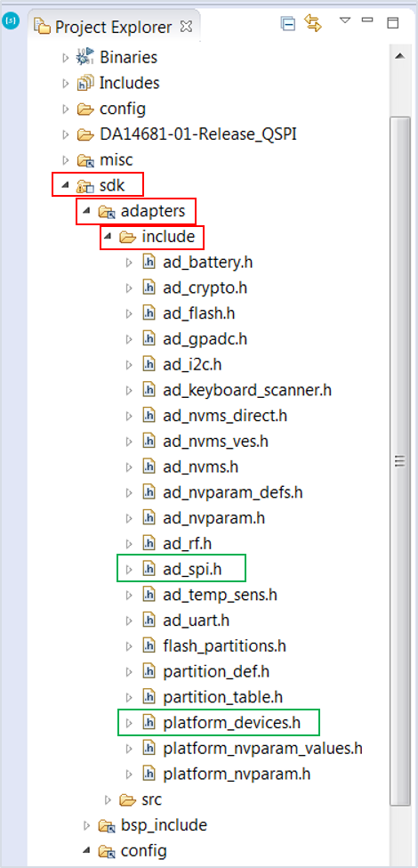Click the Binaries folder icon
418x868 pixels.
[85, 57]
